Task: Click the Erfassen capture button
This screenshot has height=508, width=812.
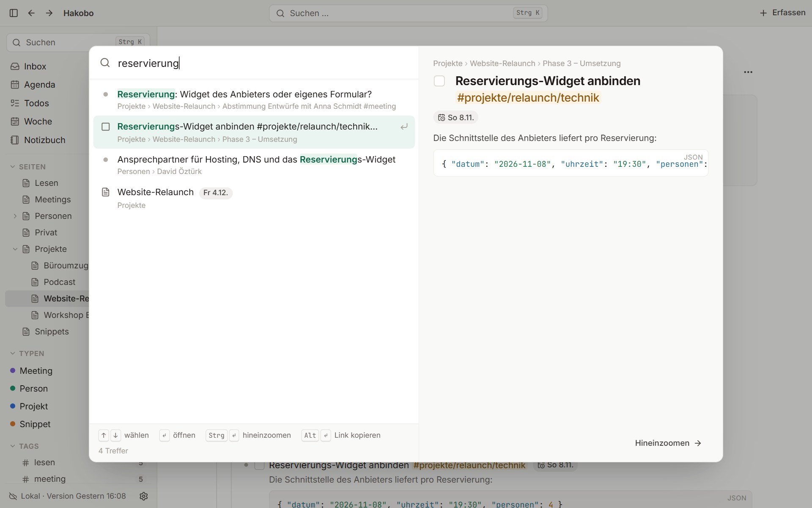Action: tap(782, 13)
